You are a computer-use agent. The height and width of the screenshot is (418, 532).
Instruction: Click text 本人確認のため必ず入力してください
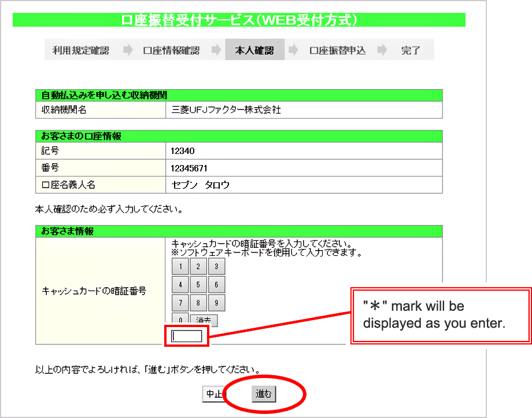click(x=109, y=209)
